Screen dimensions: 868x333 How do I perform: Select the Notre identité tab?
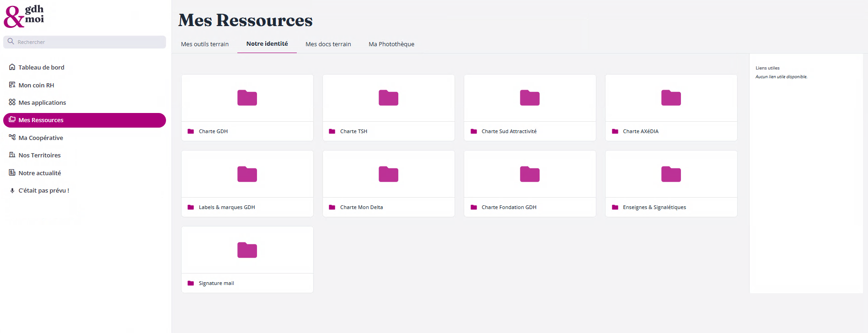(x=267, y=44)
